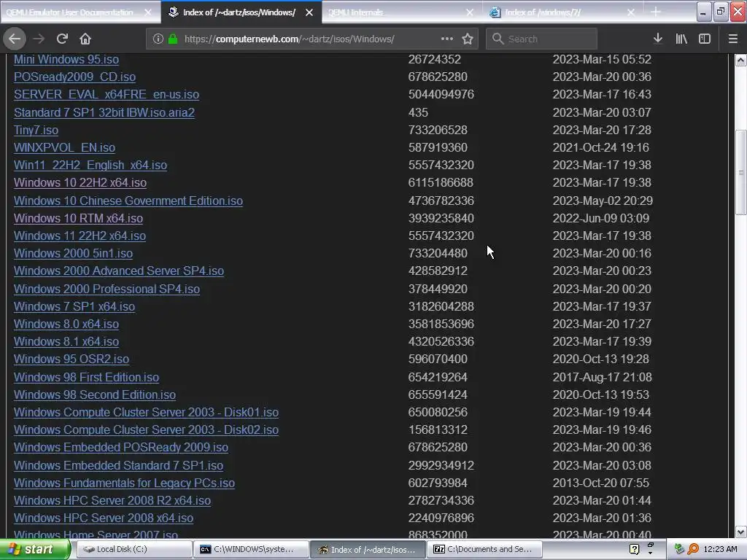Download Windows Embedded POSReady 2009.iso
Viewport: 747px width, 560px height.
pos(121,448)
